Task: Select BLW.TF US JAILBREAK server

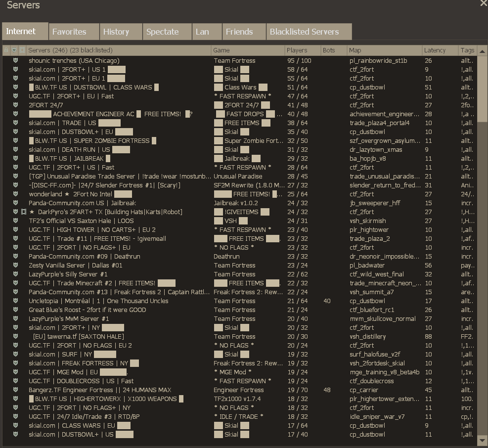Action: 240,158
